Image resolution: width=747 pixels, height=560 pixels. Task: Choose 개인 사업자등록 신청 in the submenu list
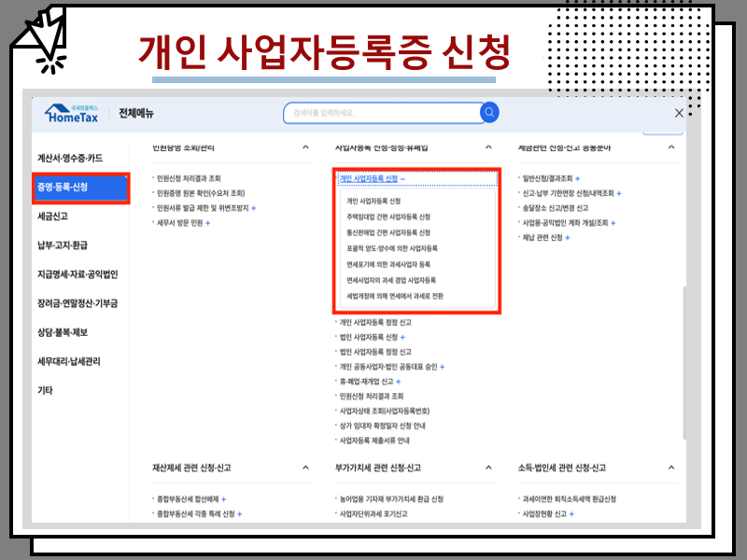click(373, 201)
